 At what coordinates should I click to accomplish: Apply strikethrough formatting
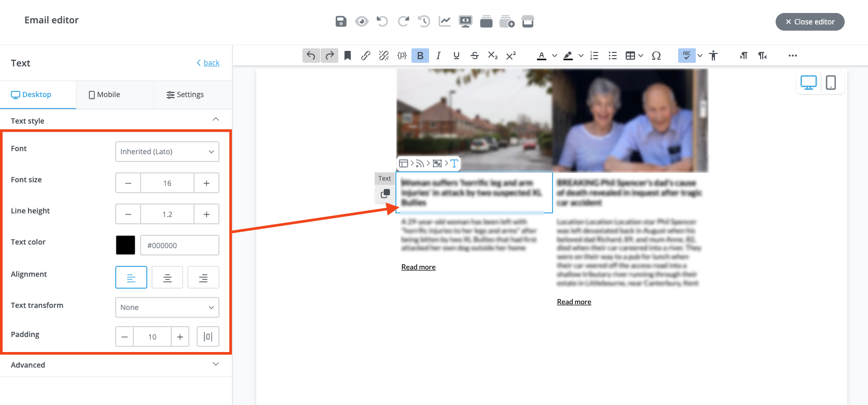474,56
